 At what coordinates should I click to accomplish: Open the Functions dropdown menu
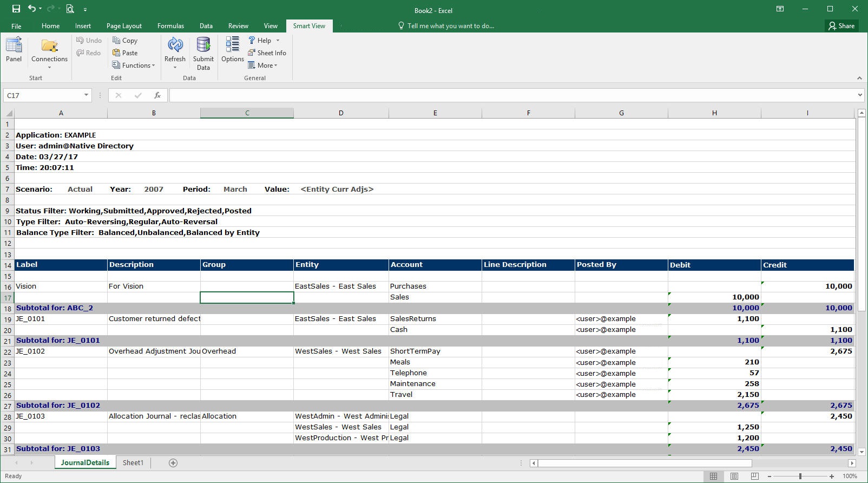point(134,66)
